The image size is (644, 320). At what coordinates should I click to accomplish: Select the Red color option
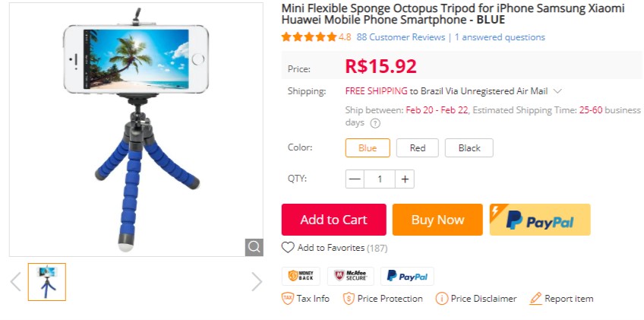(418, 148)
